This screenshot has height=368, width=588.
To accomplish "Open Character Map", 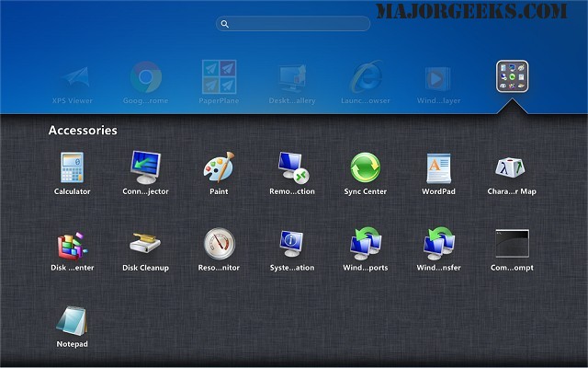I will tap(512, 167).
